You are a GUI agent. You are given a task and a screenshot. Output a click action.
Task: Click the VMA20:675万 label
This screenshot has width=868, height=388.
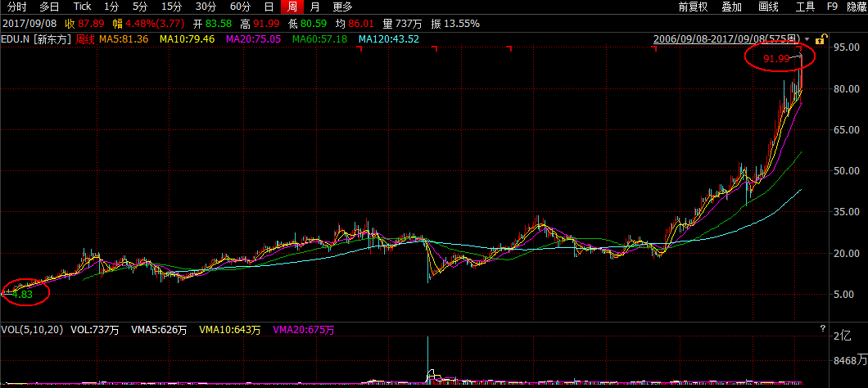point(304,330)
